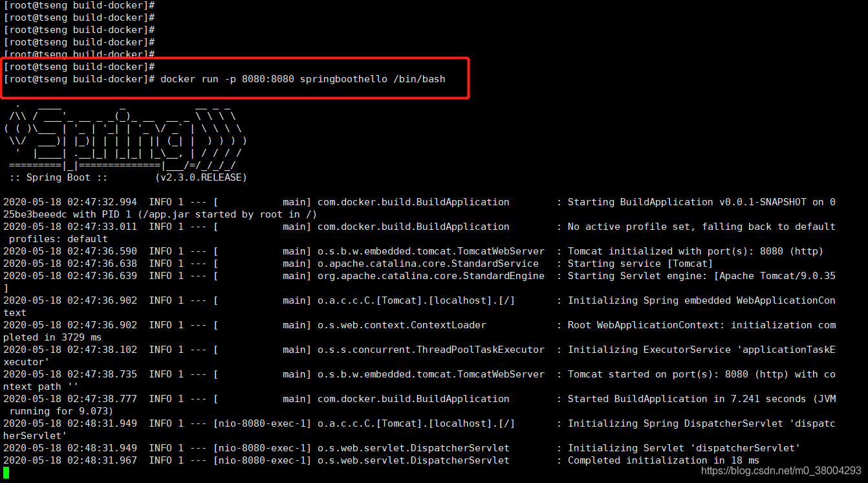Image resolution: width=868 pixels, height=483 pixels.
Task: Click the green terminal cursor block
Action: point(6,473)
